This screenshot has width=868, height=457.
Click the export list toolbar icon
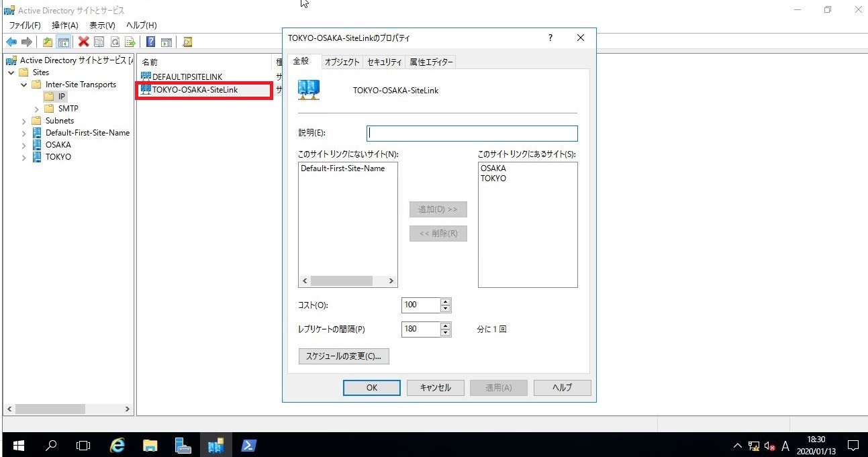tap(130, 42)
